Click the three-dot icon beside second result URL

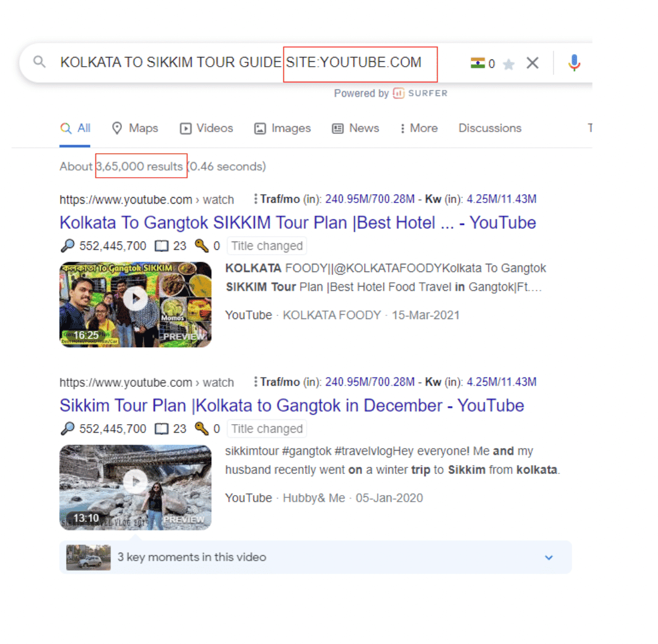[256, 382]
